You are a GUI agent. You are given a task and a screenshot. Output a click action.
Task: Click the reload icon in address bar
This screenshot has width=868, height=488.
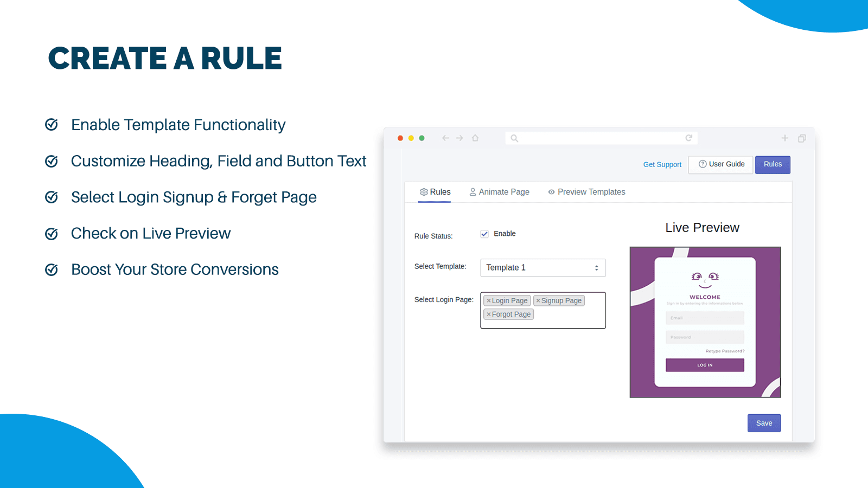[x=688, y=138]
